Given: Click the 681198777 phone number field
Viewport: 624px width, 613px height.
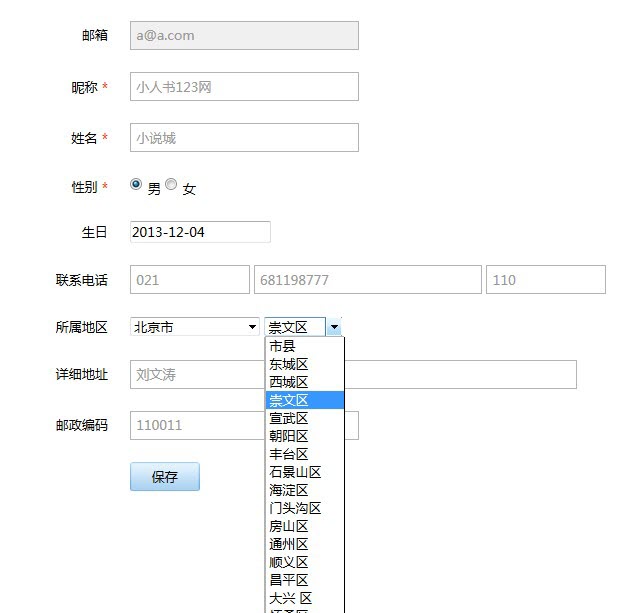Looking at the screenshot, I should click(x=368, y=279).
